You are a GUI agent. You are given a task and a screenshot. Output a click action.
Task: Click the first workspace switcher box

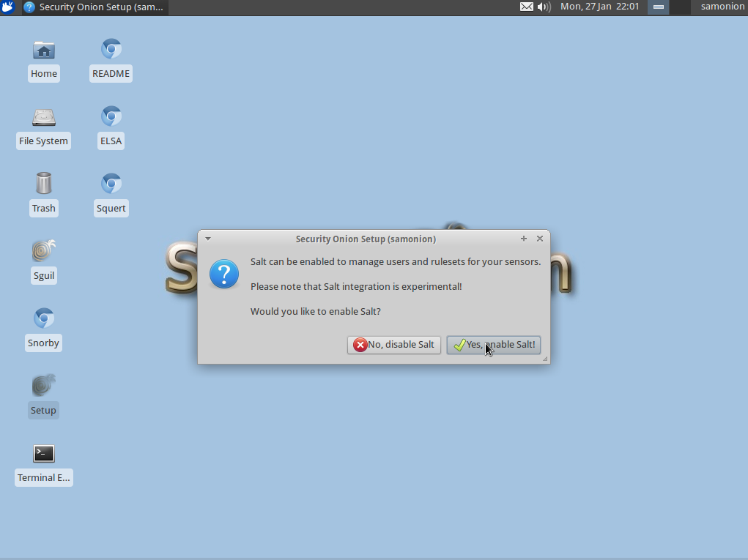[659, 7]
